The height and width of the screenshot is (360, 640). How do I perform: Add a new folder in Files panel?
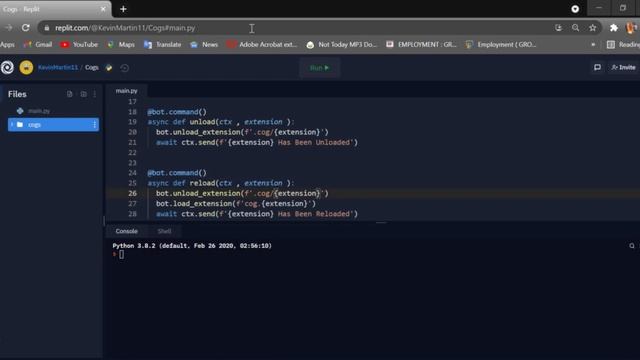coord(84,94)
